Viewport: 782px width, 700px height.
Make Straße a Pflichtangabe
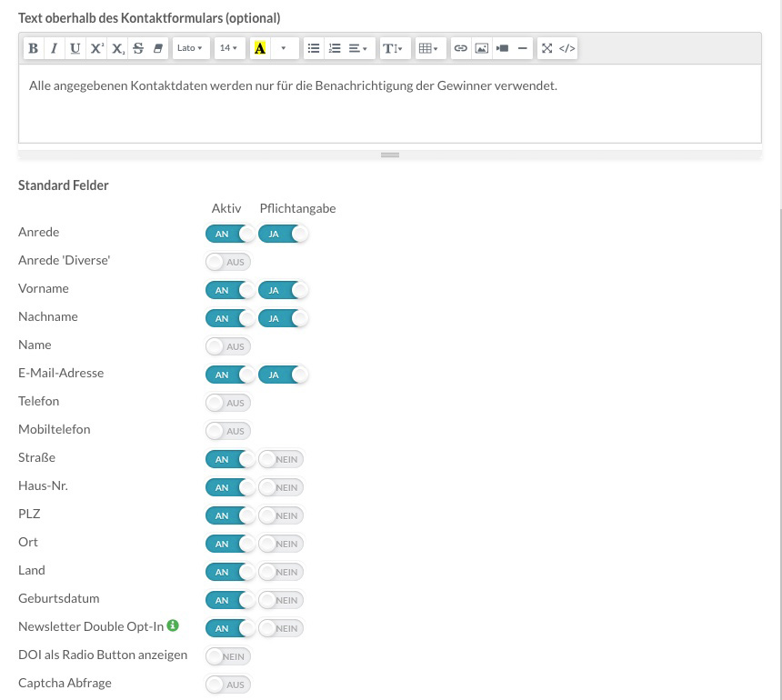(x=281, y=459)
